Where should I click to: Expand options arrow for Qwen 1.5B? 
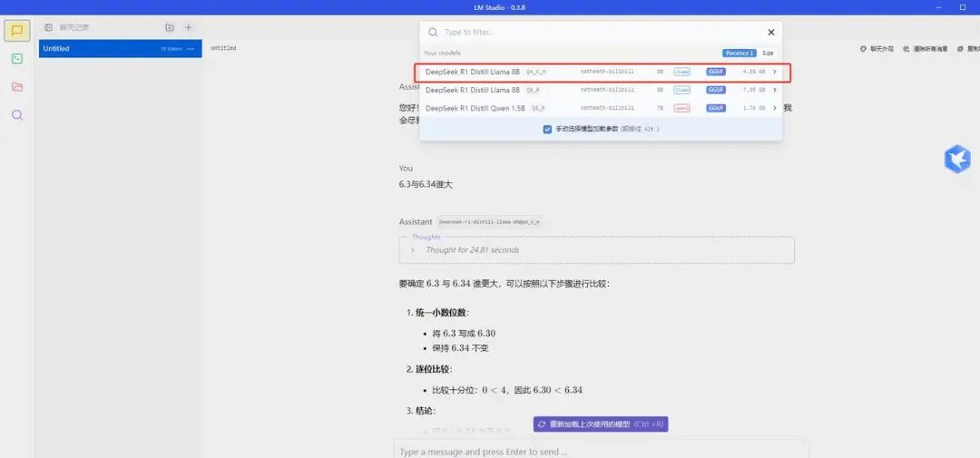775,108
